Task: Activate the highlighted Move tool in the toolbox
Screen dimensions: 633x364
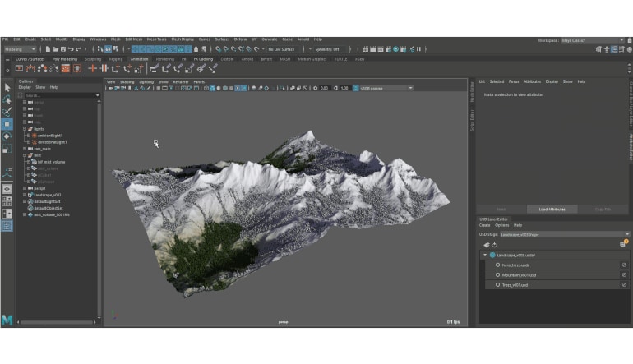Action: (x=7, y=124)
